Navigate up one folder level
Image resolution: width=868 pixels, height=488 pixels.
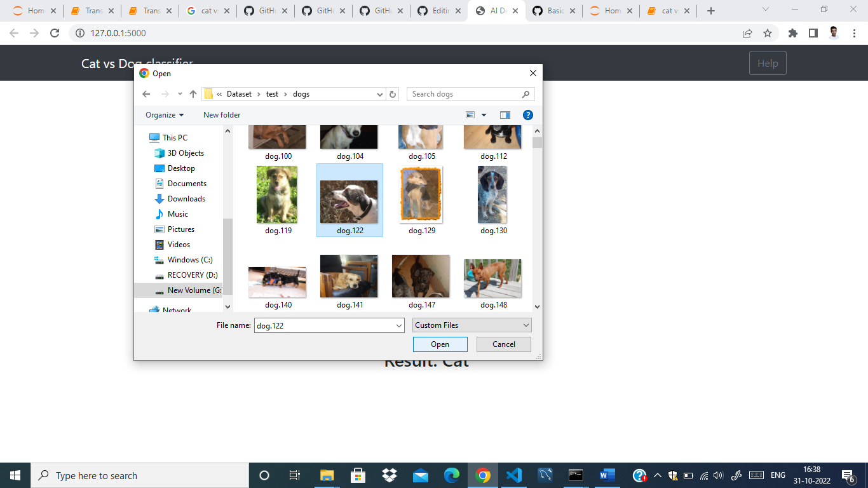pos(193,93)
